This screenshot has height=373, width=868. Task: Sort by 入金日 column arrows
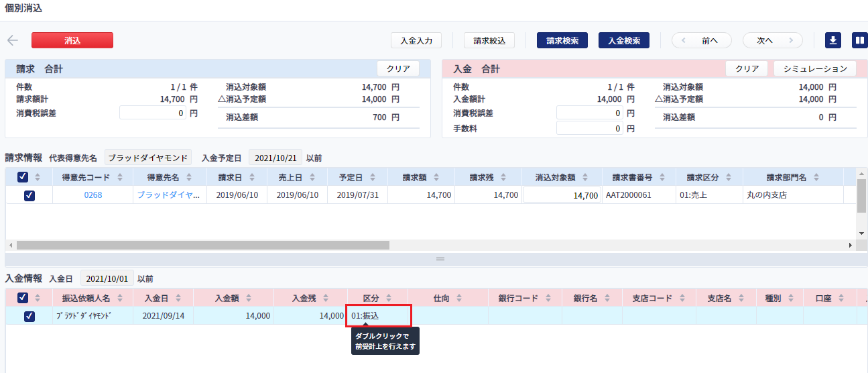coord(178,298)
